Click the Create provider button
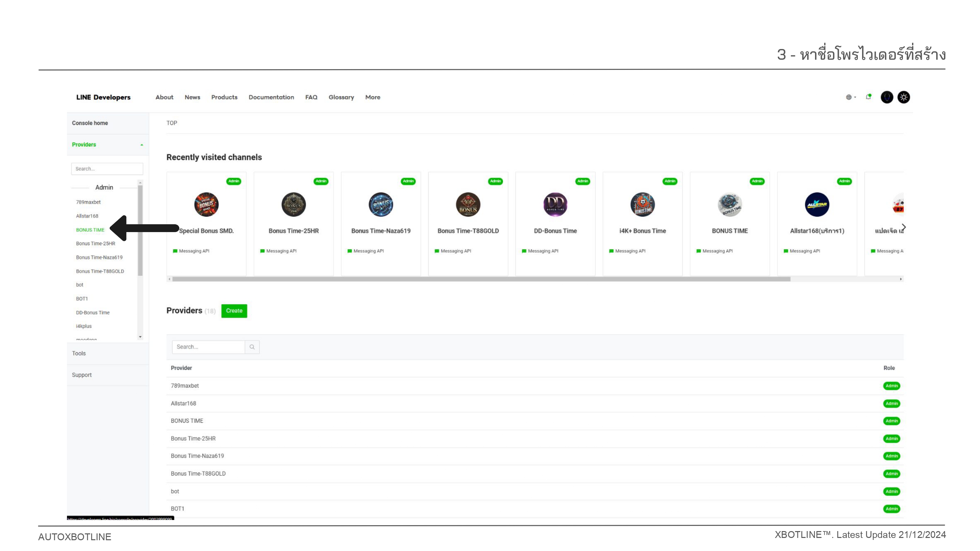This screenshot has height=551, width=980. (x=234, y=311)
